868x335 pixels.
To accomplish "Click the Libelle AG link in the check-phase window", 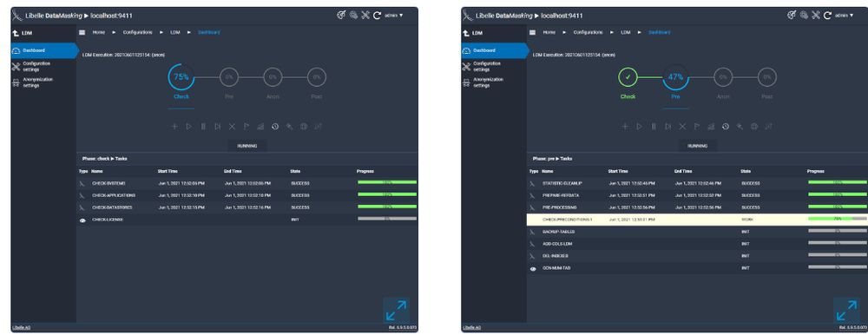I will tap(23, 328).
